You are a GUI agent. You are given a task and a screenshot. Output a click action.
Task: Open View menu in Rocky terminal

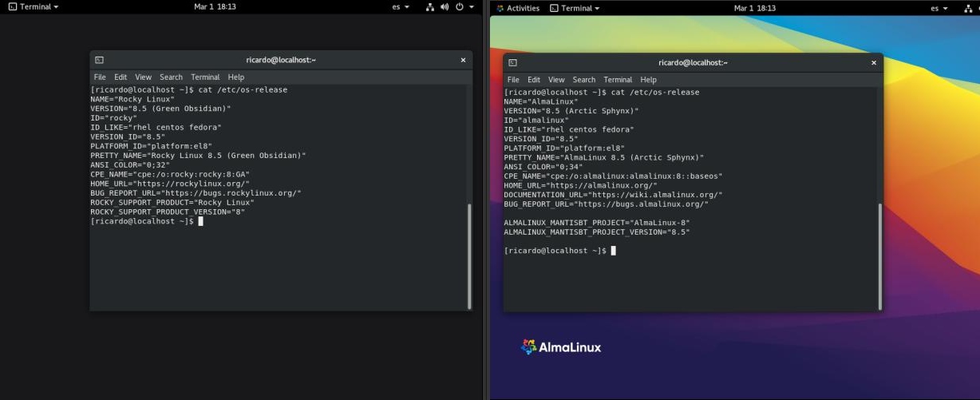coord(143,77)
